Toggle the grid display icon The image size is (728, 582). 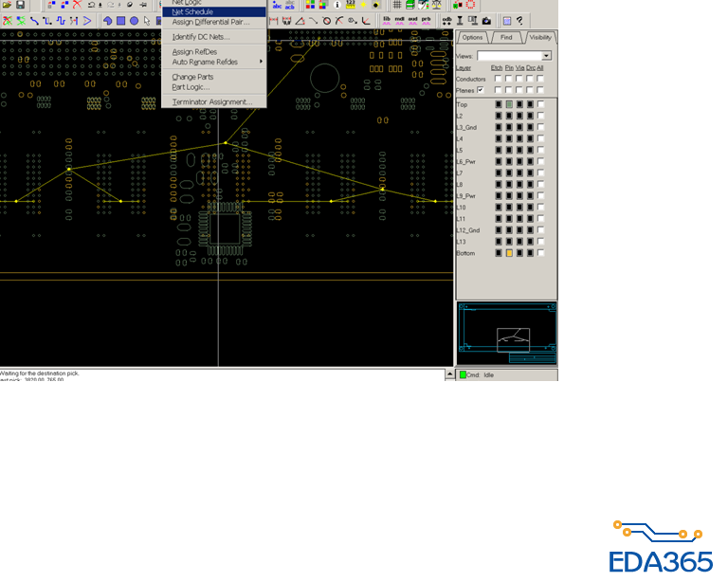(x=398, y=5)
